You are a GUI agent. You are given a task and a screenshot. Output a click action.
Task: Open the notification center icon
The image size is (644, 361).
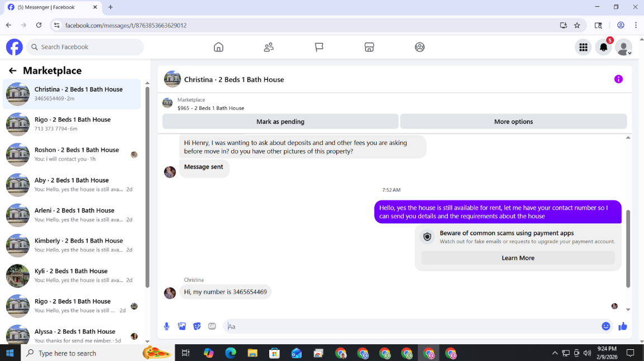tap(631, 353)
